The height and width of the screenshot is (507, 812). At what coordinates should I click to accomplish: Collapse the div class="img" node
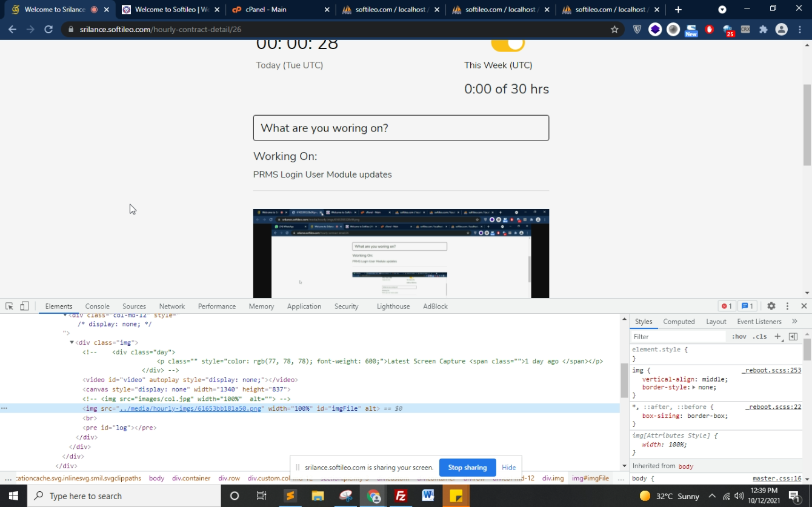pyautogui.click(x=72, y=343)
